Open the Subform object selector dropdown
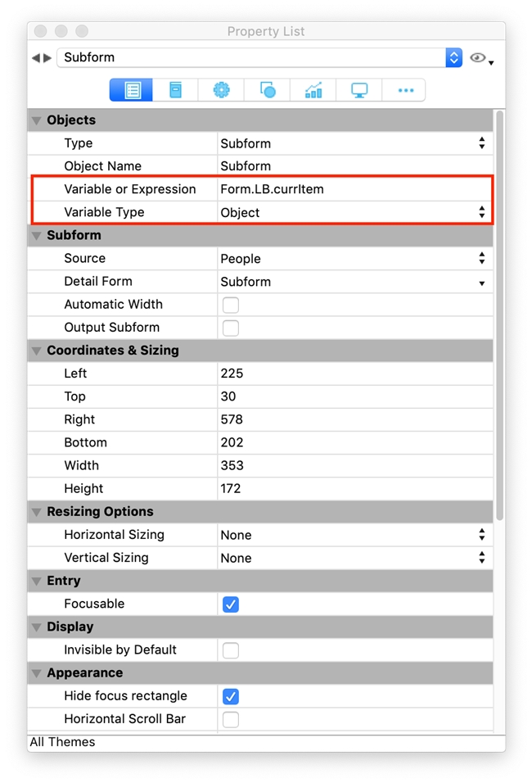The image size is (532, 783). [x=453, y=57]
